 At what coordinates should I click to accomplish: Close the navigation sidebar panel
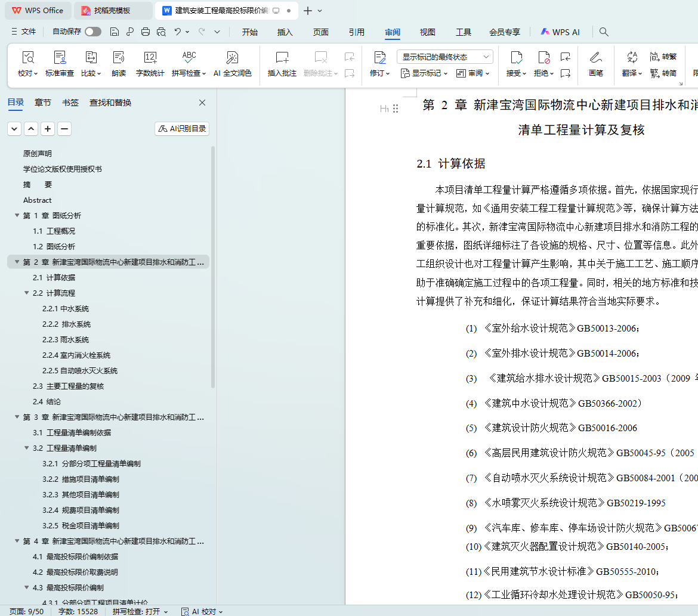tap(202, 103)
